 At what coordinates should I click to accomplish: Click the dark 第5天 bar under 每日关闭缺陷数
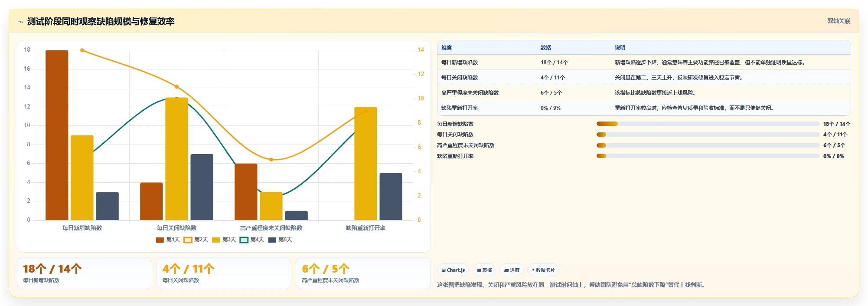point(202,187)
